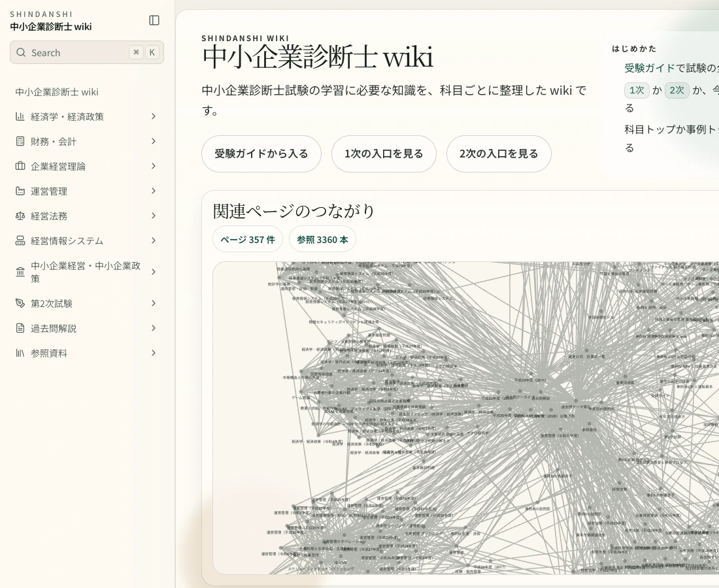Click the scales icon for 経営法務

point(20,216)
